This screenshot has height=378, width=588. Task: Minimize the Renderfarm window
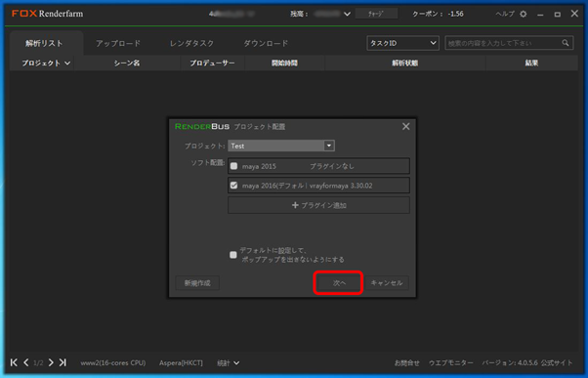pyautogui.click(x=540, y=15)
